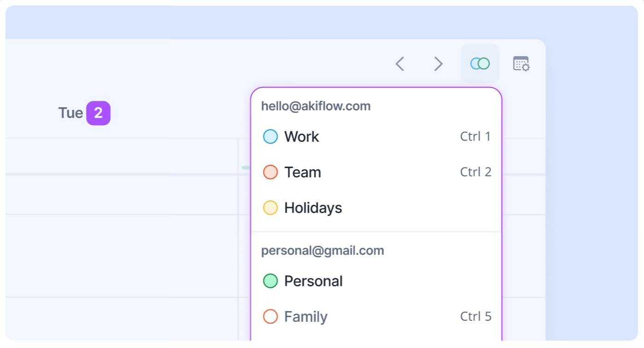Select the Family calendar entry label
This screenshot has width=644, height=348.
click(305, 317)
